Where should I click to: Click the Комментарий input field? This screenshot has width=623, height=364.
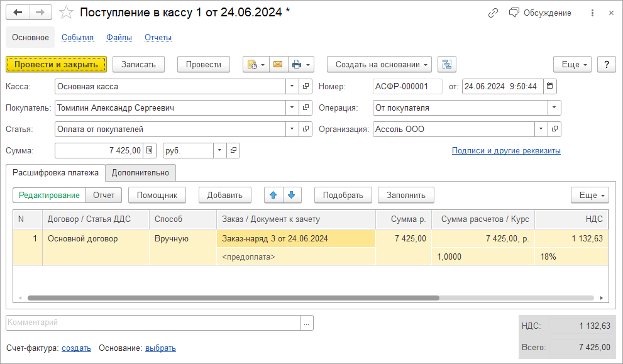153,323
